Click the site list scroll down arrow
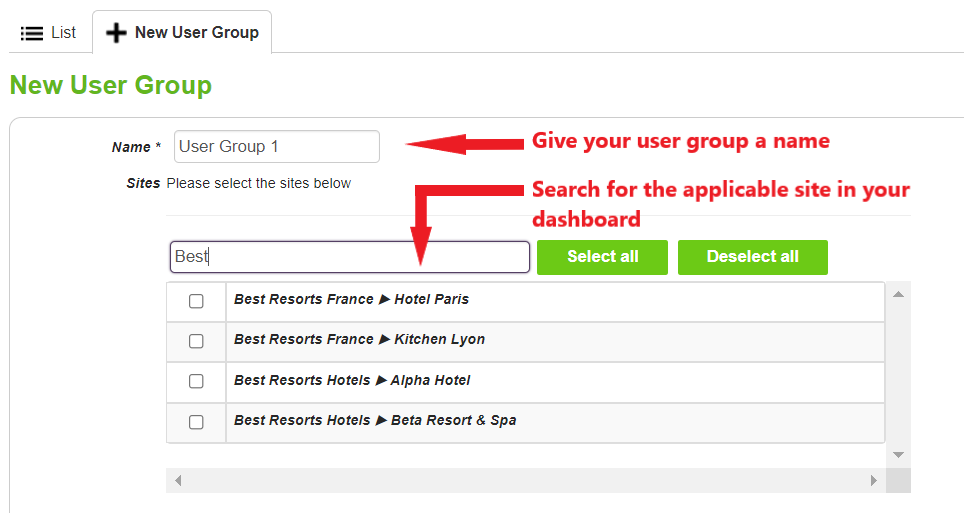The height and width of the screenshot is (513, 964). [x=898, y=454]
